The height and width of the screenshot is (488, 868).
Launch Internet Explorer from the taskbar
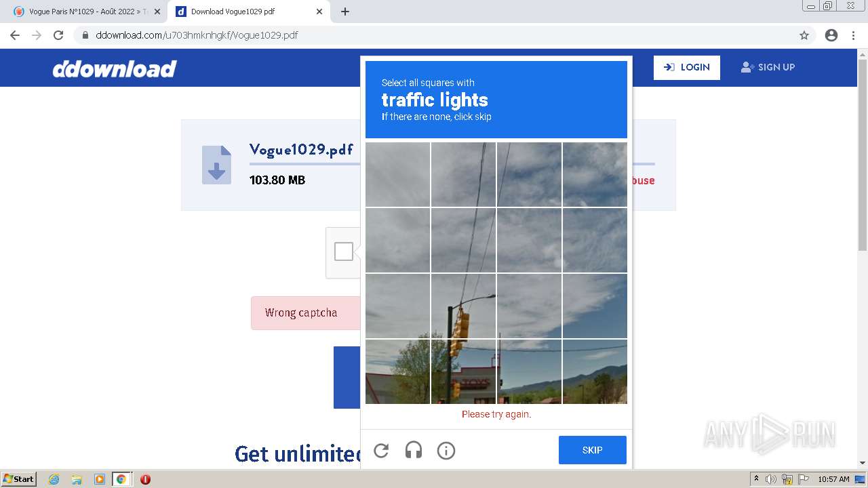point(54,479)
